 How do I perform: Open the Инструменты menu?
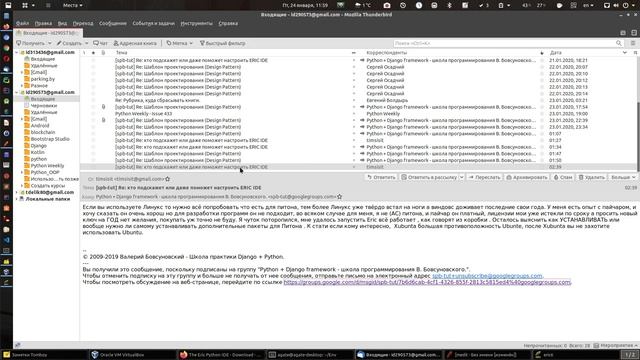pos(196,23)
